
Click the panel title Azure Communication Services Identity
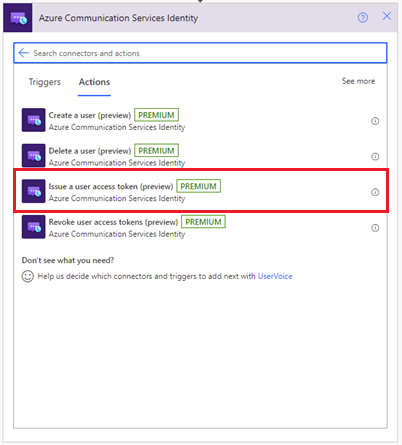118,18
